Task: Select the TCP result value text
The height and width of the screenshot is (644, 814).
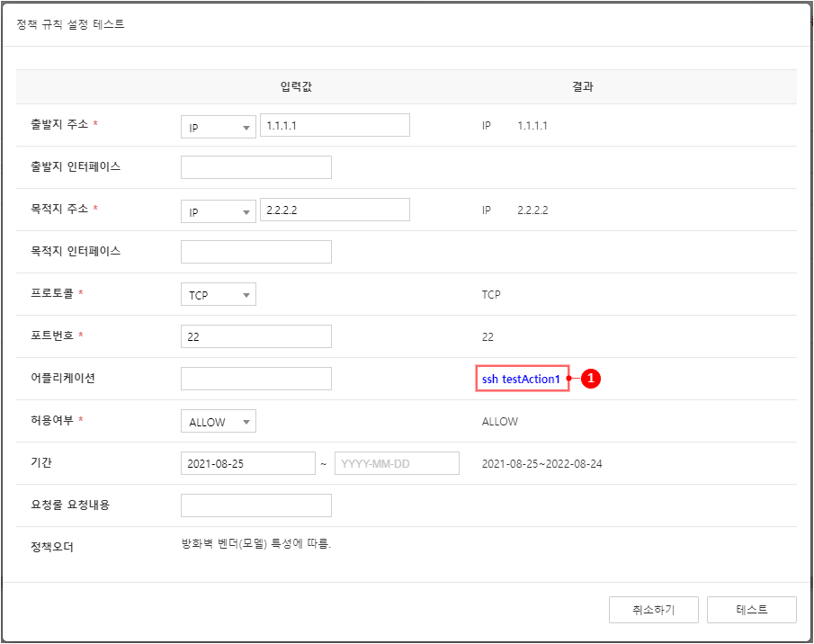Action: coord(491,295)
